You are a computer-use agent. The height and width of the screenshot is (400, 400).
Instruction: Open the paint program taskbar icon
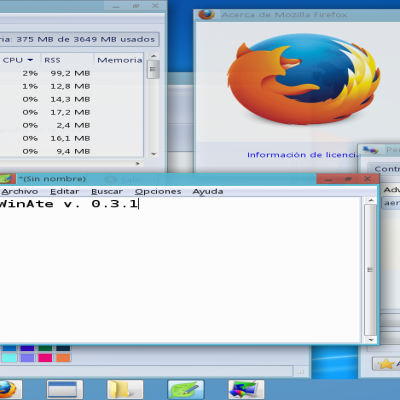tap(246, 389)
